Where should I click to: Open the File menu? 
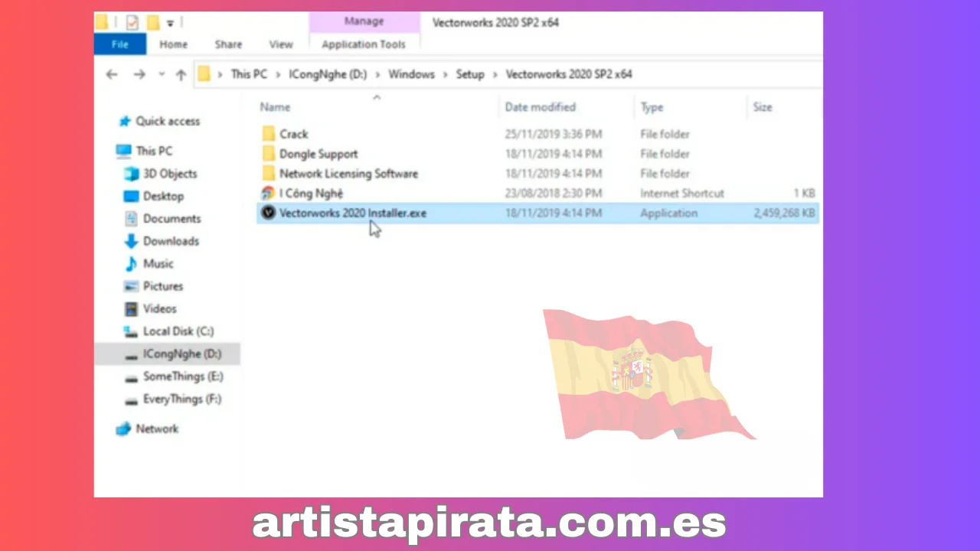click(120, 44)
